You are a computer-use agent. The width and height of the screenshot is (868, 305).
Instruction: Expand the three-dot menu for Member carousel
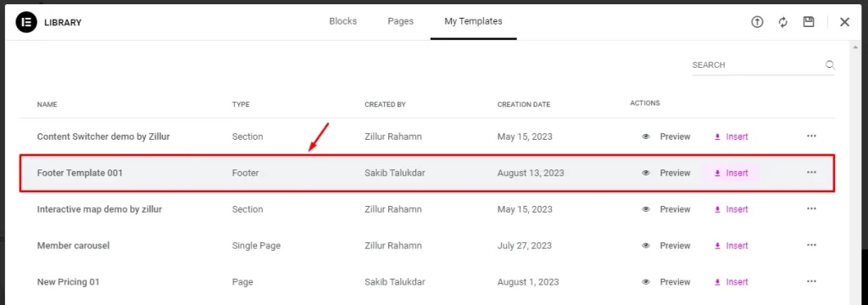pyautogui.click(x=811, y=245)
